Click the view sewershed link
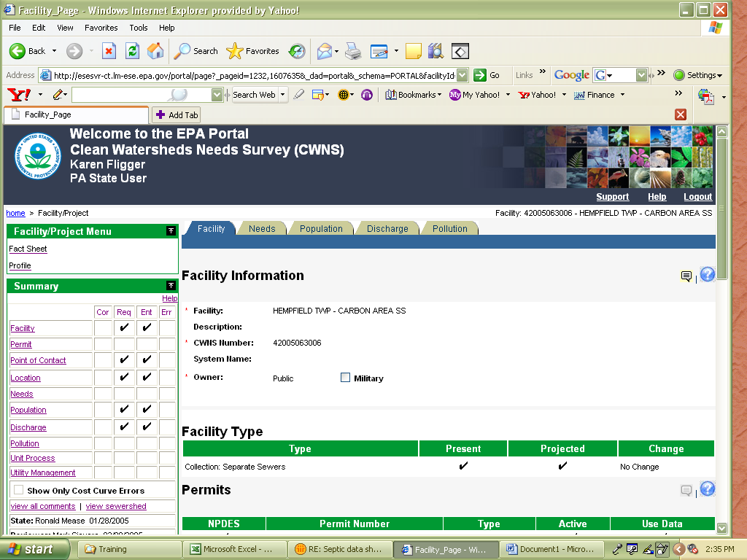Screen dimensions: 747x560 coord(116,506)
